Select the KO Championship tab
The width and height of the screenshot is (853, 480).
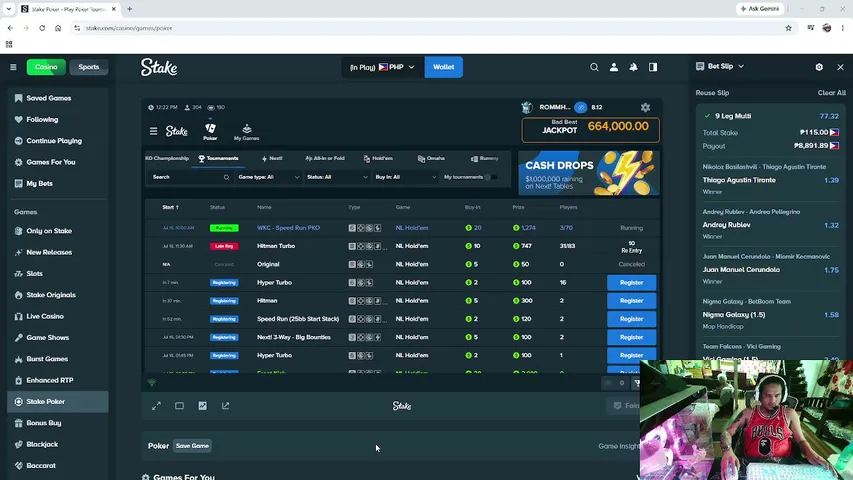(167, 158)
